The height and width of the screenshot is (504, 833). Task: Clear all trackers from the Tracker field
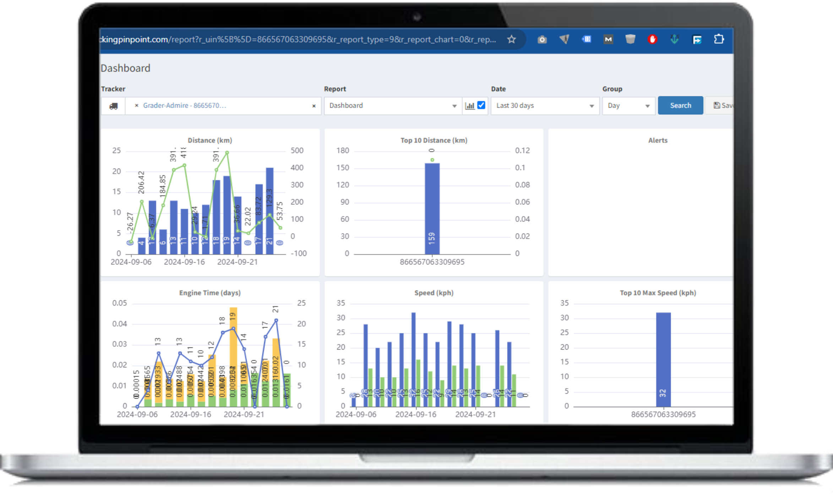tap(314, 106)
